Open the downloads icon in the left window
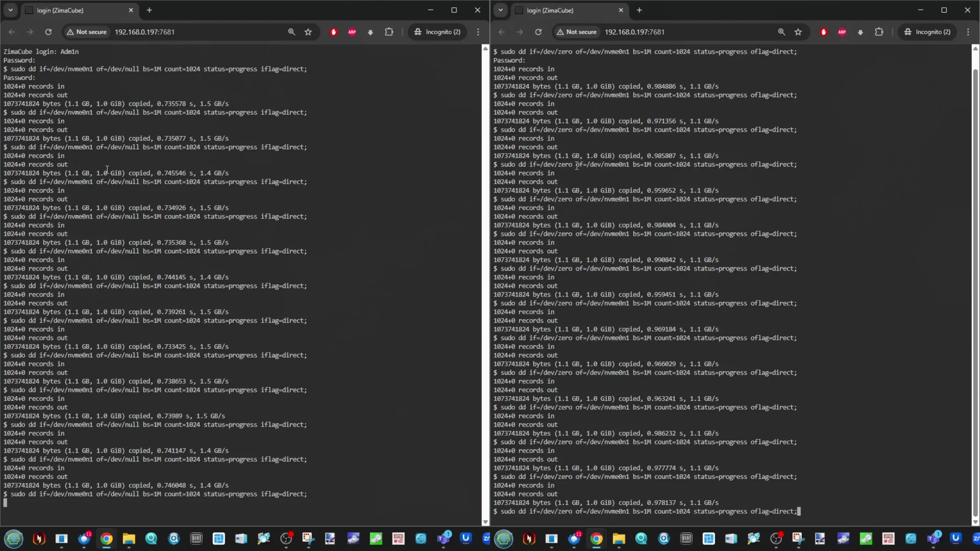The height and width of the screenshot is (551, 980). [370, 32]
